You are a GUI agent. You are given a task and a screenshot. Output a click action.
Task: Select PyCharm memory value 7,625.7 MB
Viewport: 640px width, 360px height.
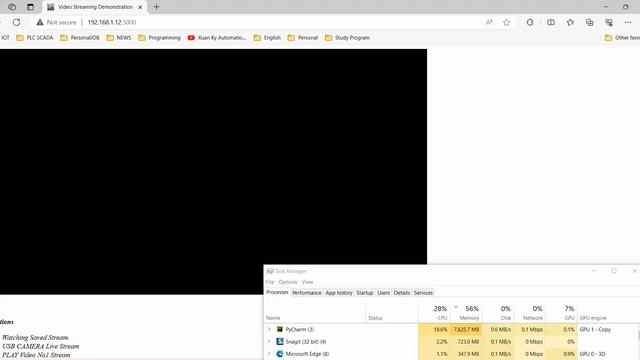click(x=467, y=329)
